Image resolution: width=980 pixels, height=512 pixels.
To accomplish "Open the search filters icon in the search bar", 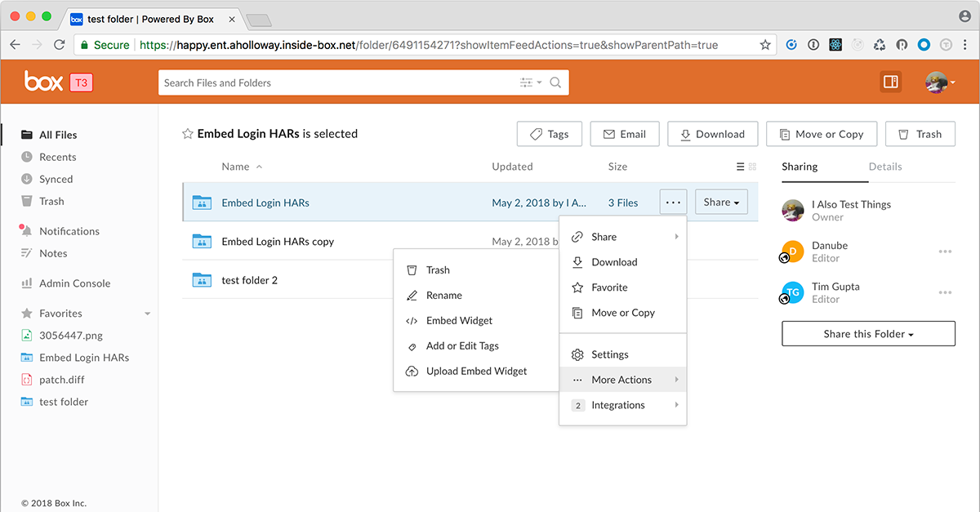I will tap(528, 82).
